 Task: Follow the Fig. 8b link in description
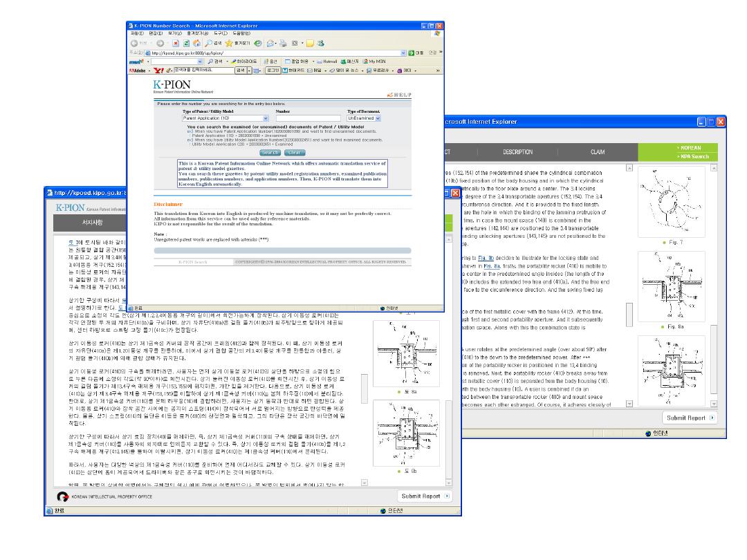tap(486, 258)
